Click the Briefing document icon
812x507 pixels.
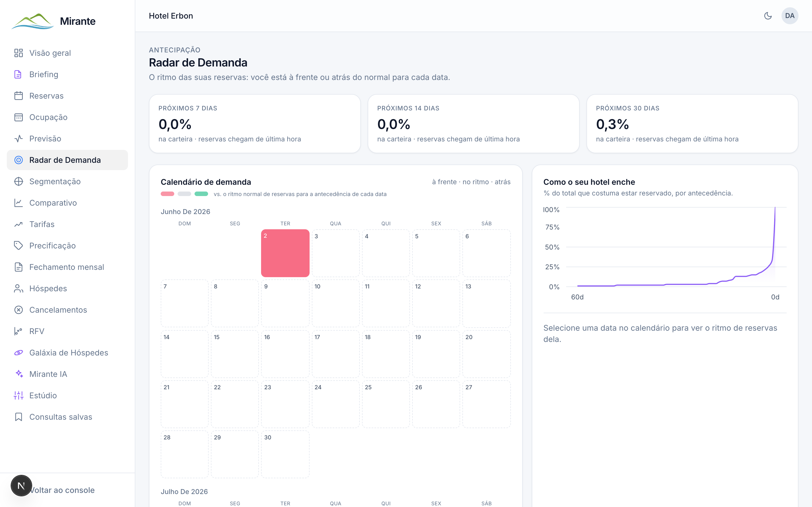18,74
